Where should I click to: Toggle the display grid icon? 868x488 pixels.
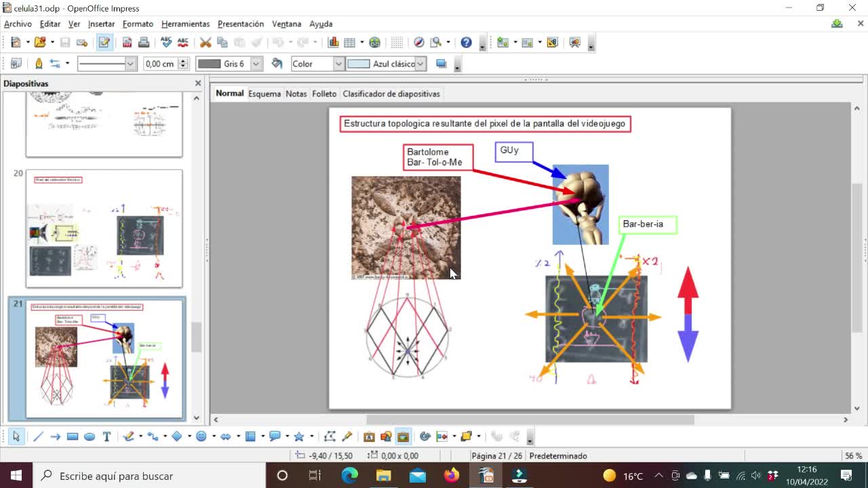pyautogui.click(x=397, y=42)
